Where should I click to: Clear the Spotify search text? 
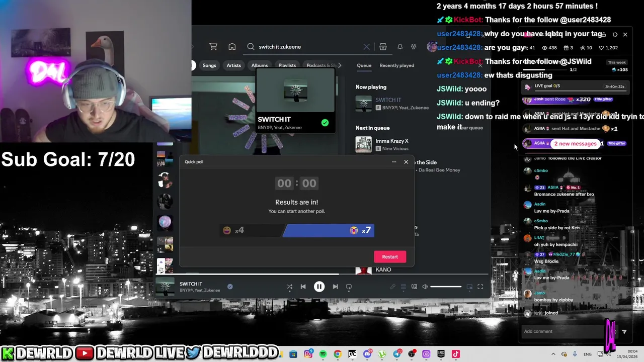click(x=366, y=47)
